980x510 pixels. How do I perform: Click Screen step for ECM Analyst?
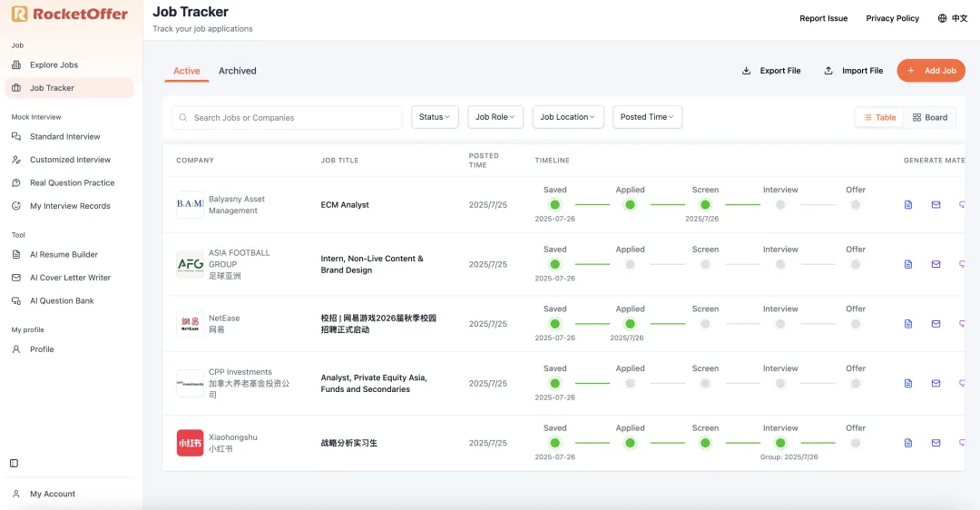(705, 204)
